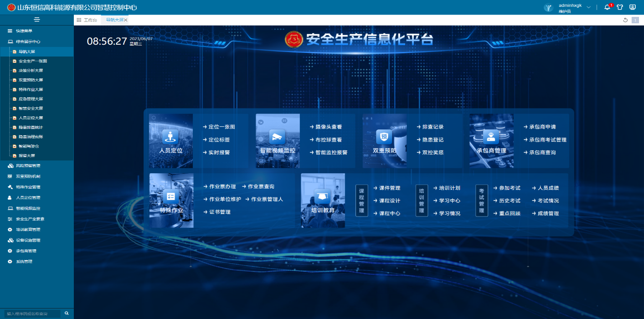The height and width of the screenshot is (319, 644).
Task: Expand the 系统管理 sidebar menu
Action: pyautogui.click(x=24, y=262)
